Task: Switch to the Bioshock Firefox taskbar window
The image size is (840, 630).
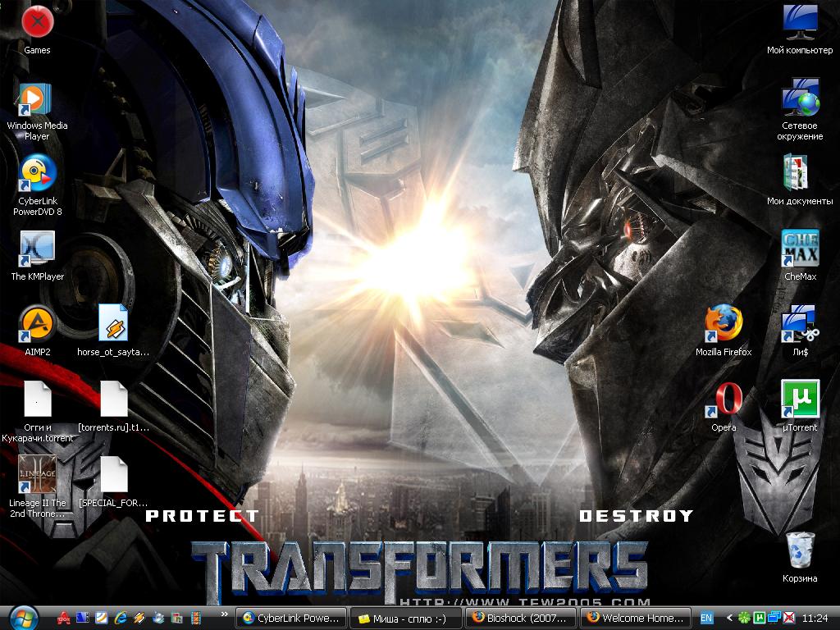Action: click(x=520, y=618)
